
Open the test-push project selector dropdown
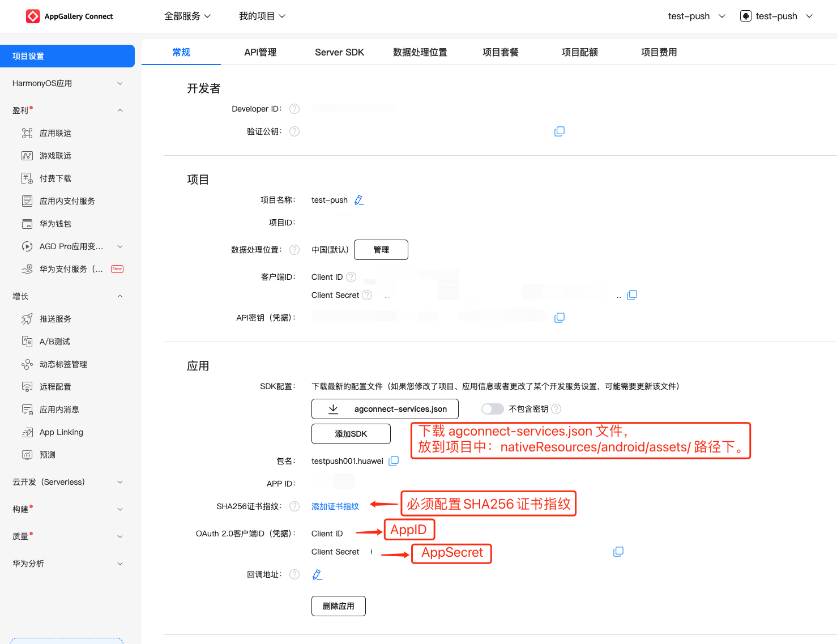click(x=697, y=16)
